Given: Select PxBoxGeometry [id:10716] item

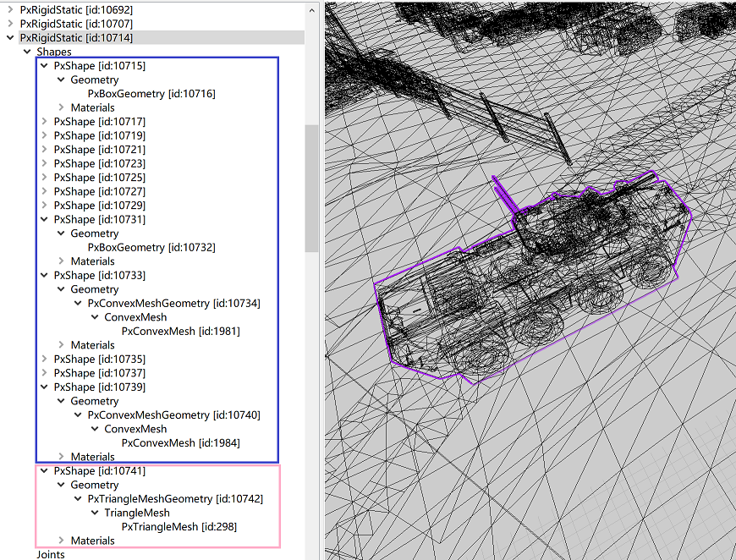Looking at the screenshot, I should tap(151, 94).
